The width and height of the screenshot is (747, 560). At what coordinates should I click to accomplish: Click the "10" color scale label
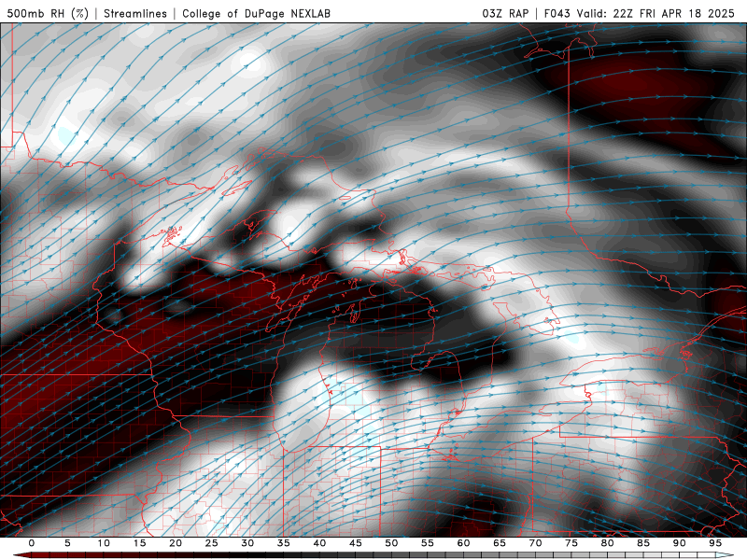click(104, 543)
